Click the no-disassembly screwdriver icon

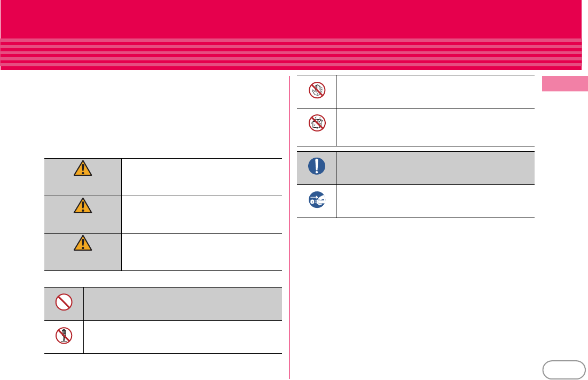pos(64,335)
